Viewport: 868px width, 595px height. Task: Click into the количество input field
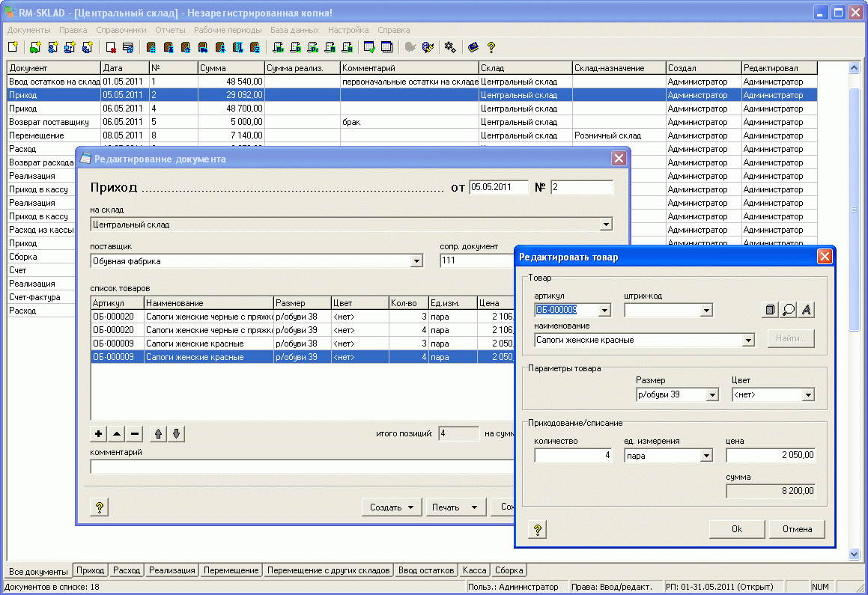click(x=574, y=455)
